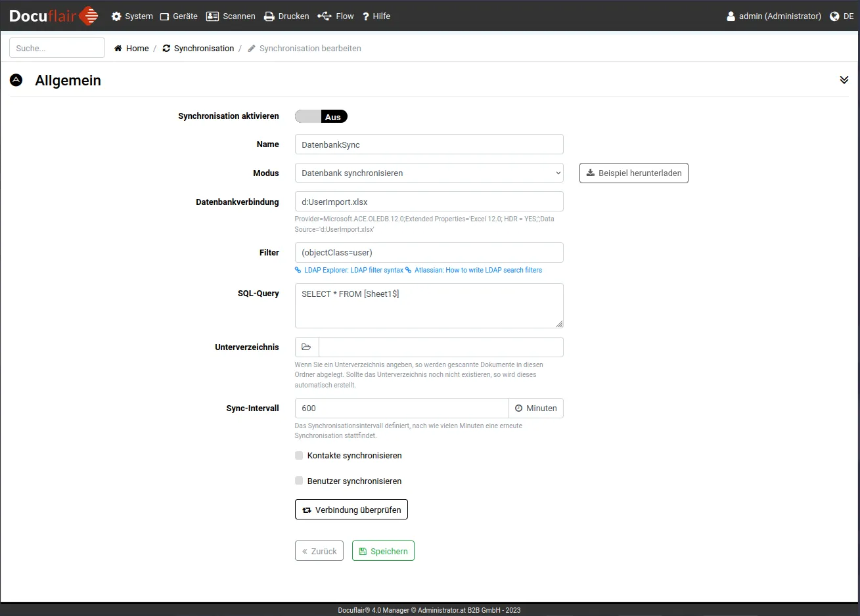Click the admin user icon
Viewport: 860px width, 616px height.
coord(731,16)
